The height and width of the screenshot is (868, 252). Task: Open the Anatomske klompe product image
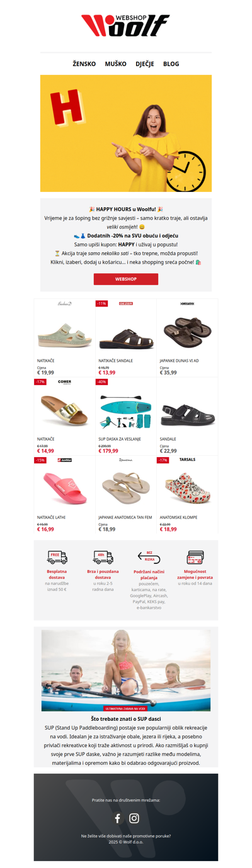187,487
